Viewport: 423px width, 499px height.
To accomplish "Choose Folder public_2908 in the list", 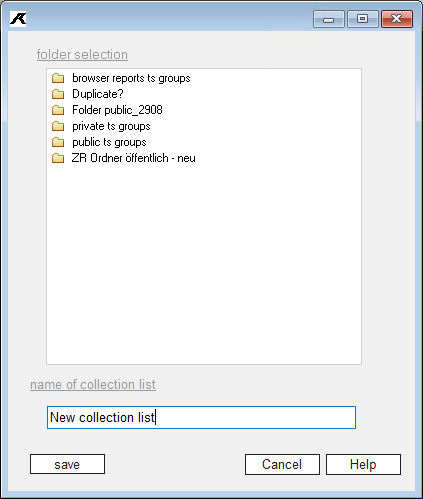I will tap(117, 110).
